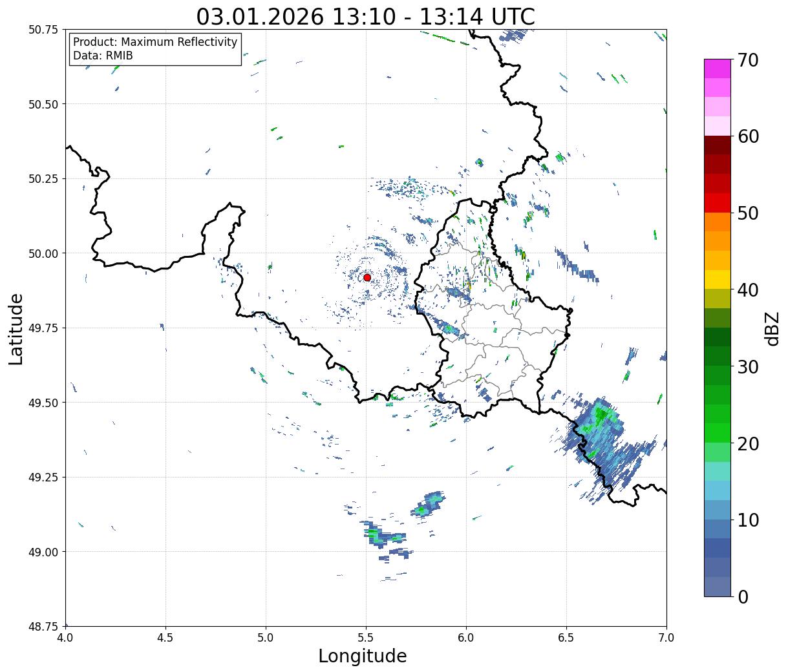Click the colorbar tick label 60
Viewport: 788px width, 672px height.
748,136
